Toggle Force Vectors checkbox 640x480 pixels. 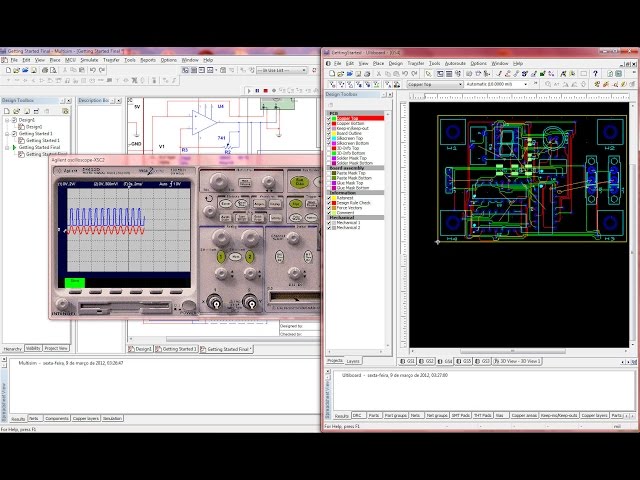(329, 208)
